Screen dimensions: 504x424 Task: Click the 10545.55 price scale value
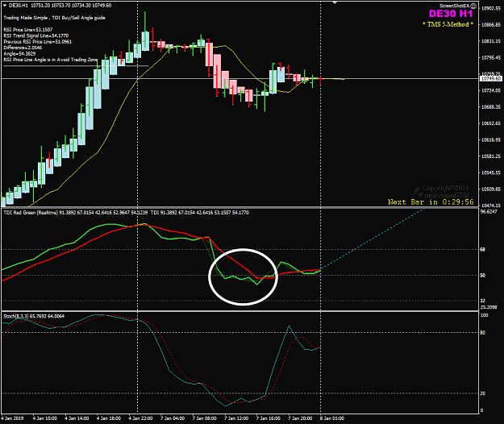coord(490,173)
